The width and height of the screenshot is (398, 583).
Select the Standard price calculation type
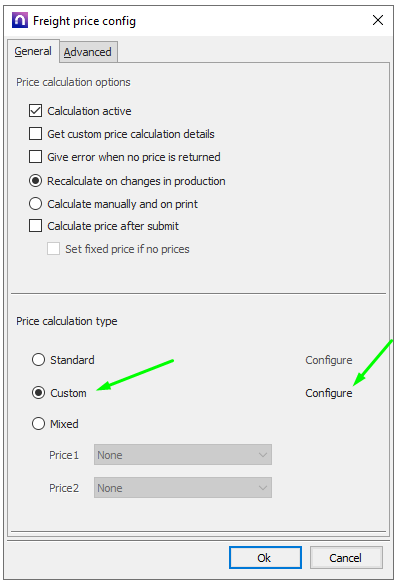tap(38, 360)
